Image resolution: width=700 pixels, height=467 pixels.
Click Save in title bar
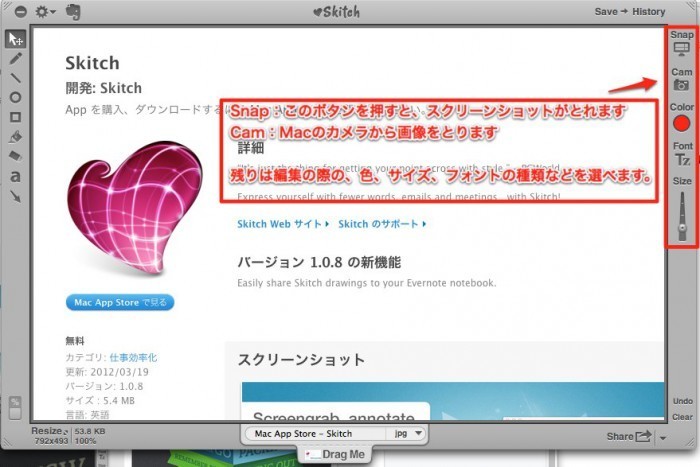click(606, 12)
